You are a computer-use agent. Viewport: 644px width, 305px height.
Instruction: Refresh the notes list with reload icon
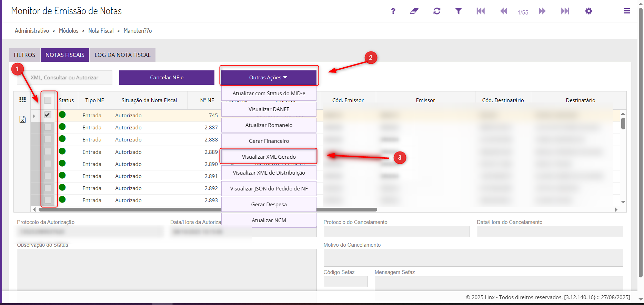(x=437, y=11)
